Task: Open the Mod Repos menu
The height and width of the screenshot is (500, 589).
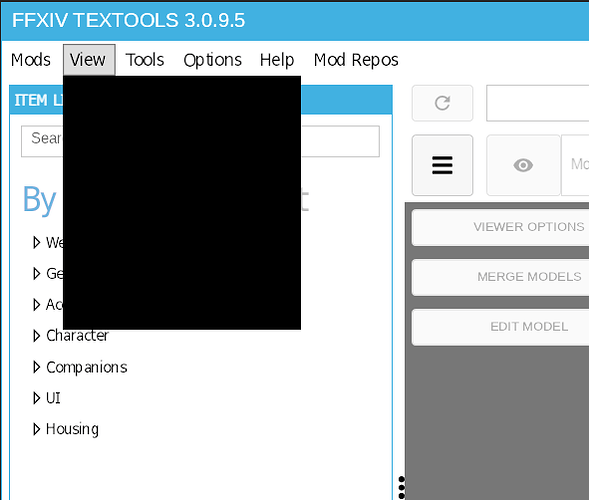Action: 356,60
